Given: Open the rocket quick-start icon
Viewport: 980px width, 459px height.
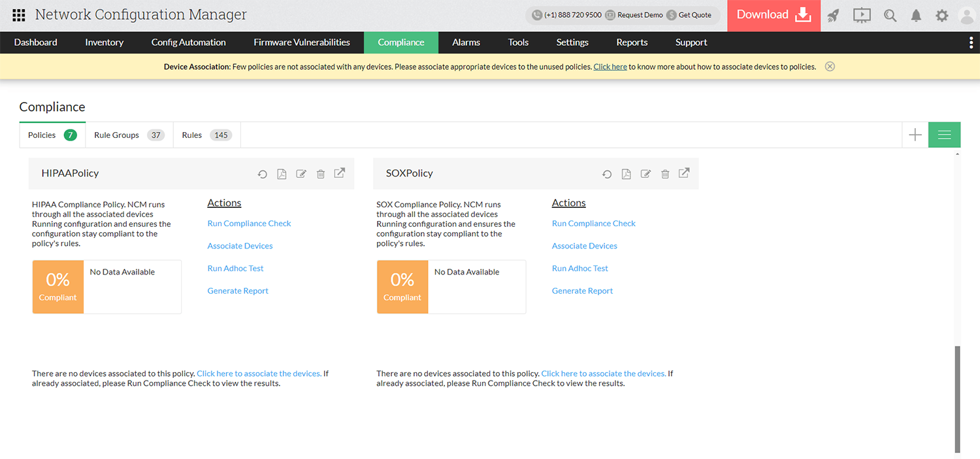Looking at the screenshot, I should tap(833, 16).
